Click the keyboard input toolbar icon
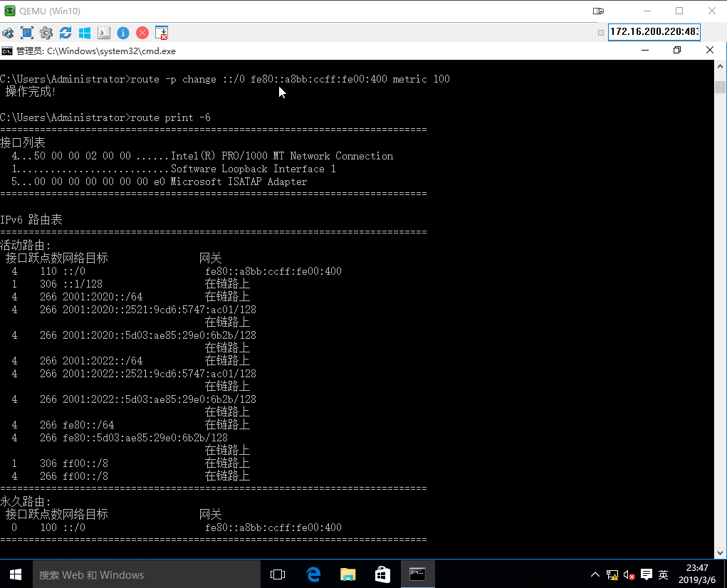727x588 pixels. pyautogui.click(x=104, y=33)
